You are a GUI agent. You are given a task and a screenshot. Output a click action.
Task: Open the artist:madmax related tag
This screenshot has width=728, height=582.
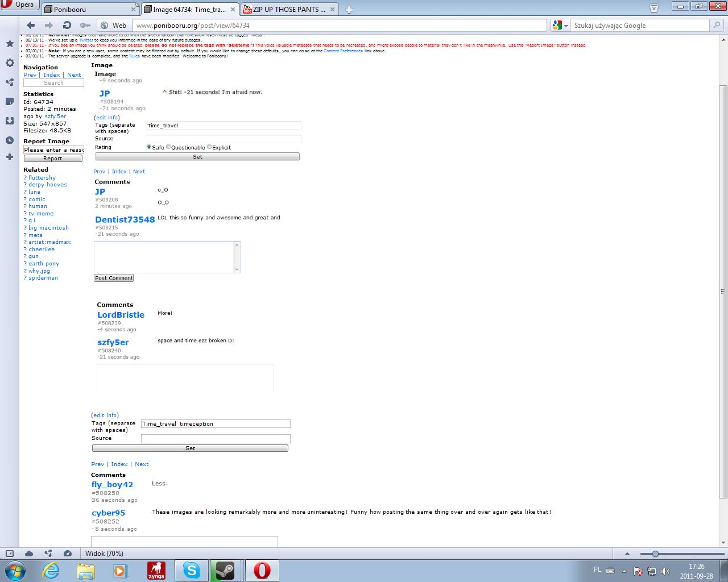[50, 242]
